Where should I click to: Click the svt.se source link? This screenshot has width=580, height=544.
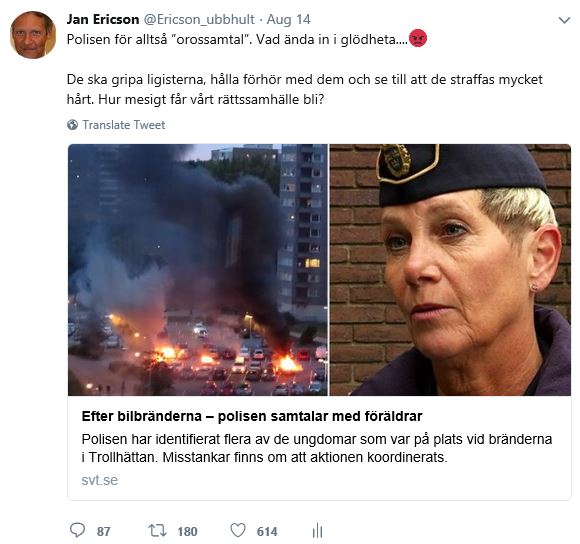[x=100, y=480]
